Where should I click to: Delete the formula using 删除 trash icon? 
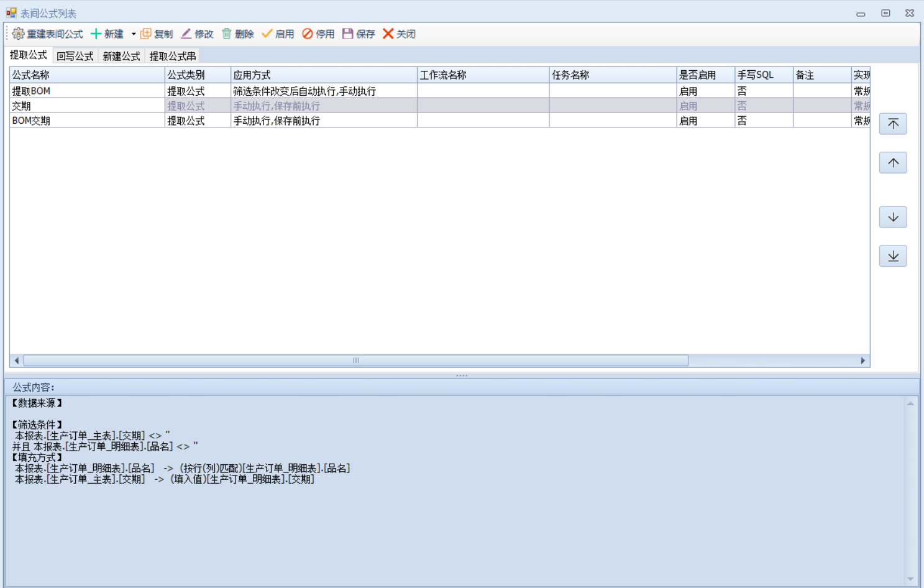click(x=227, y=34)
